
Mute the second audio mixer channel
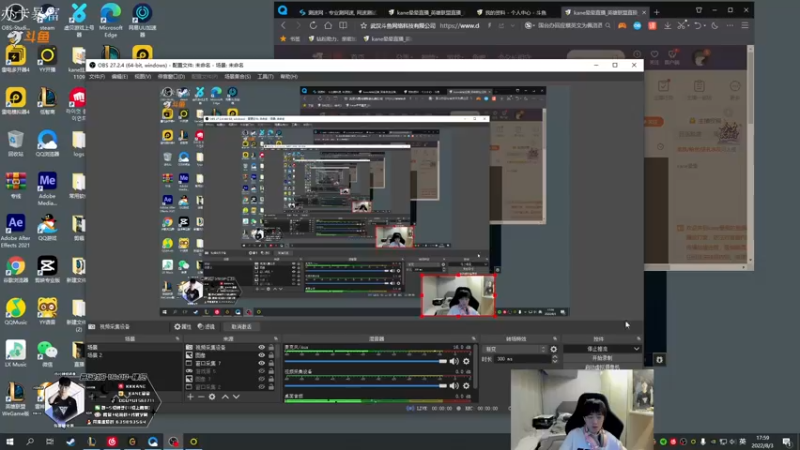coord(454,386)
